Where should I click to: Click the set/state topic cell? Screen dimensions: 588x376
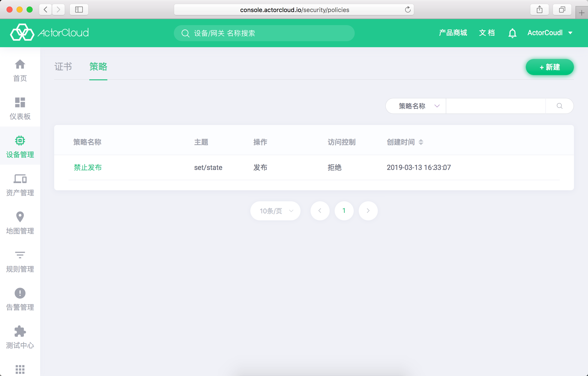pos(208,167)
